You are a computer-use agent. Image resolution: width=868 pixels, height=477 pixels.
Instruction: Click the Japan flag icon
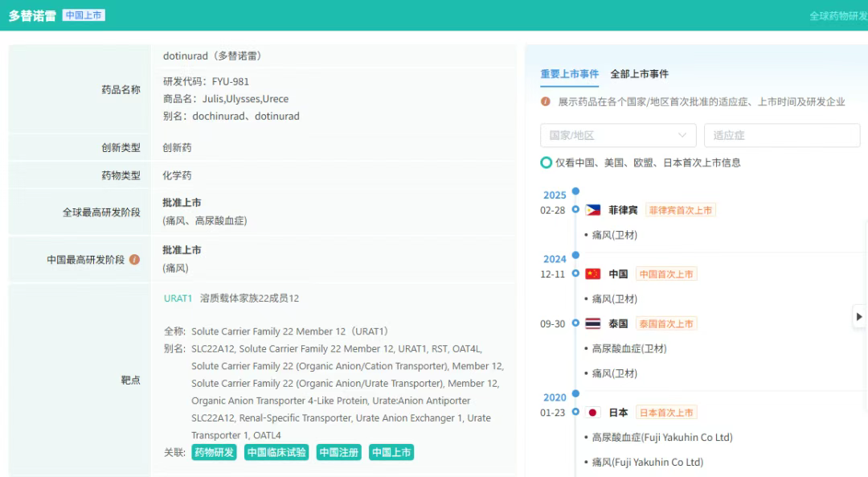click(593, 413)
